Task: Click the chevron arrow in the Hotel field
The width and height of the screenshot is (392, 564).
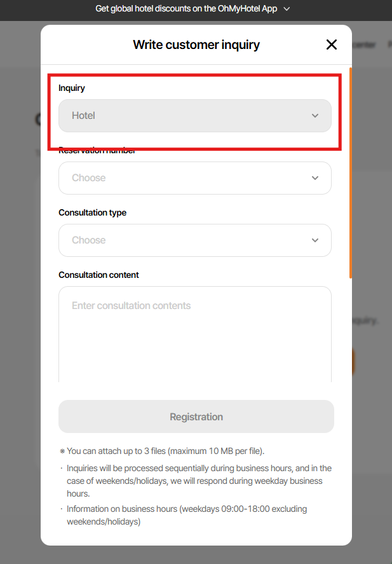Action: tap(315, 116)
